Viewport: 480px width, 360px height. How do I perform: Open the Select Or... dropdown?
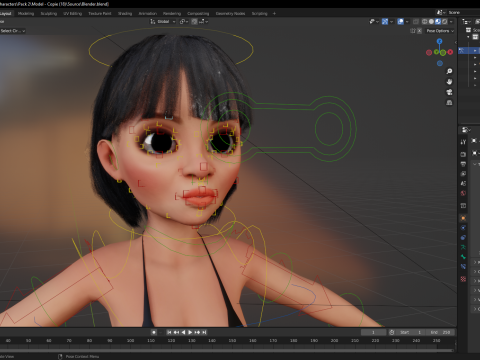[x=13, y=31]
